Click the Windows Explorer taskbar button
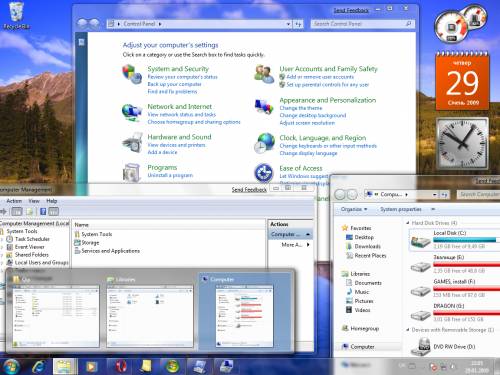Screen dimensions: 500x375 tap(64, 366)
